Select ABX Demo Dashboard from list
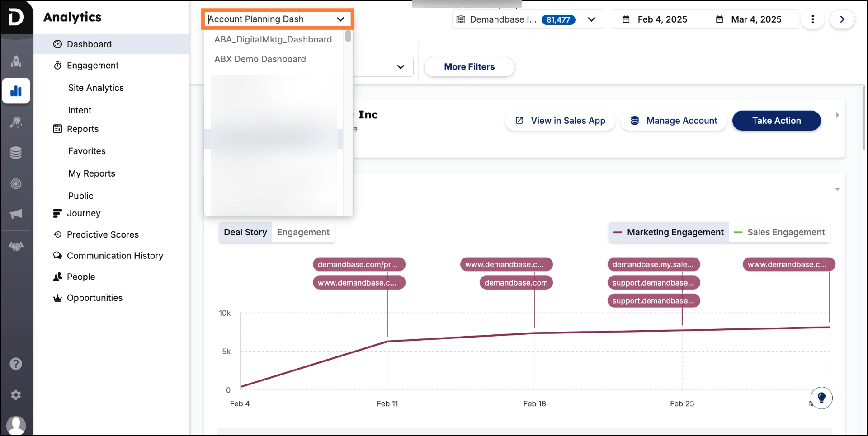The height and width of the screenshot is (436, 868). point(260,59)
